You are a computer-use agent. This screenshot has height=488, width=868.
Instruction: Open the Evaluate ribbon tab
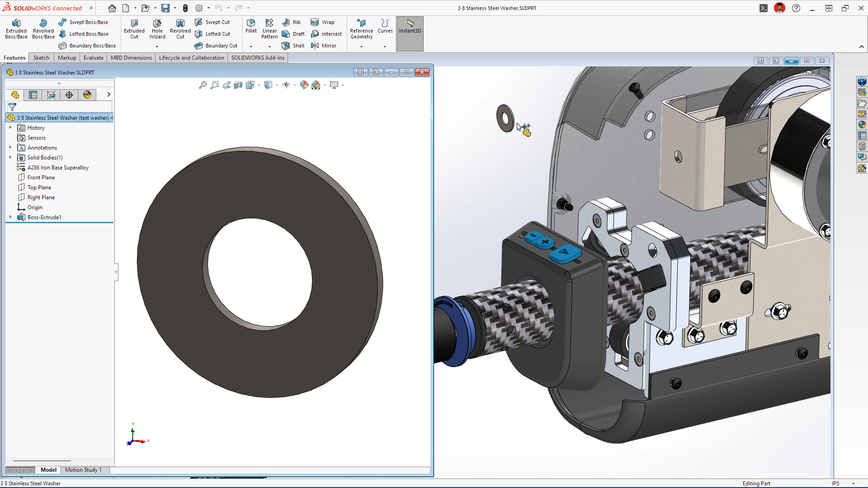pyautogui.click(x=93, y=57)
